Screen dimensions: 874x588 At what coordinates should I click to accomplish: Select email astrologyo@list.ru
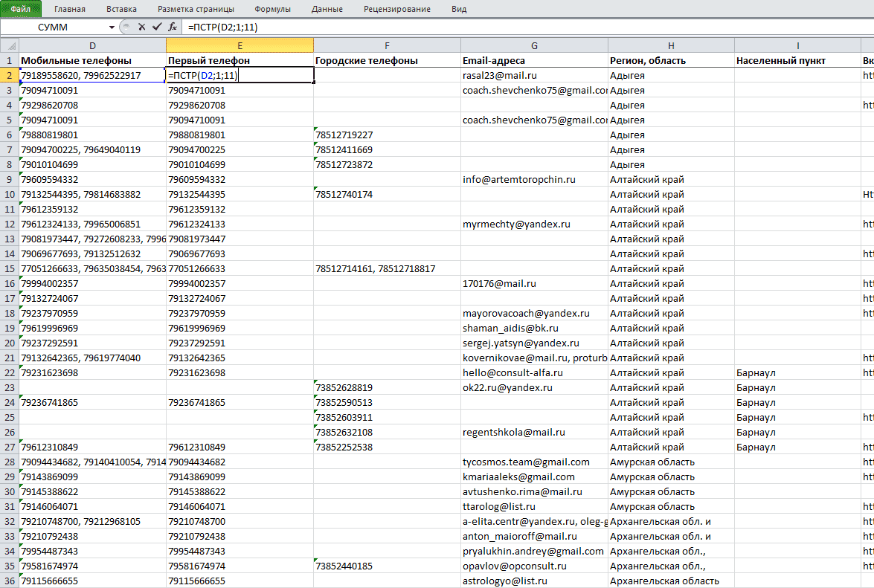pyautogui.click(x=534, y=581)
